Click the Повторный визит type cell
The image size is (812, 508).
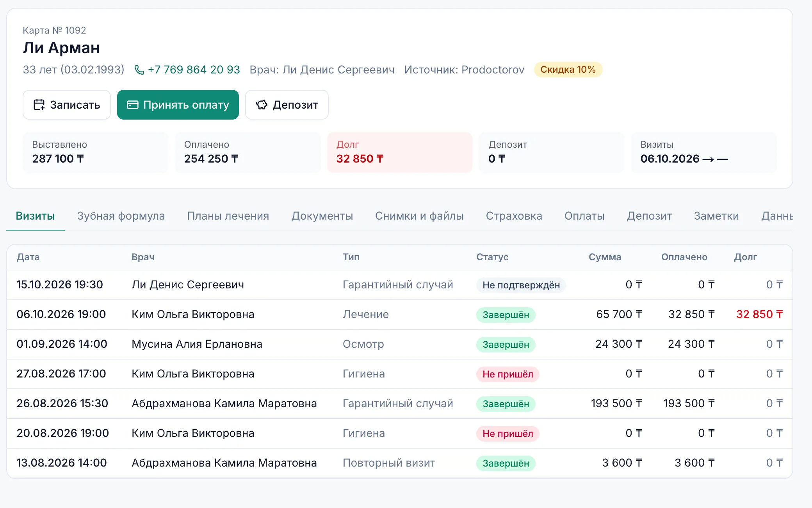tap(389, 463)
